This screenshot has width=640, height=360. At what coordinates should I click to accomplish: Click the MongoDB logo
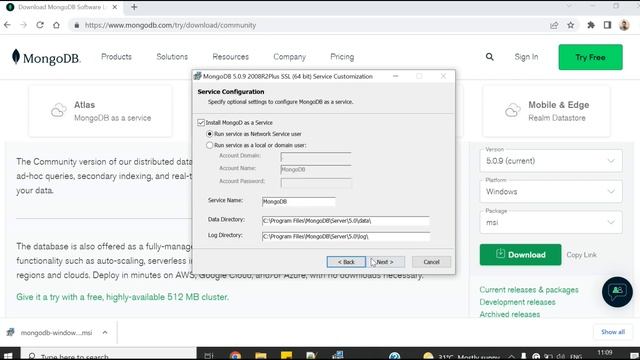pos(46,58)
